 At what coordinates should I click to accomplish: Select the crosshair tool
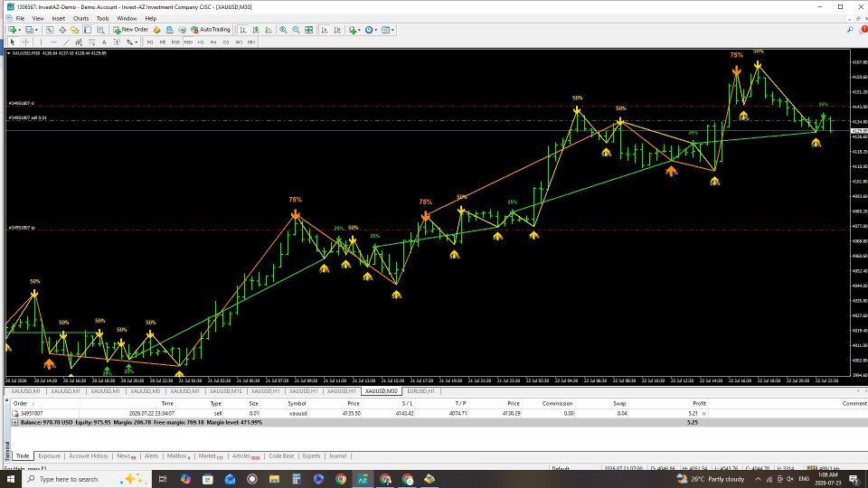coord(25,42)
